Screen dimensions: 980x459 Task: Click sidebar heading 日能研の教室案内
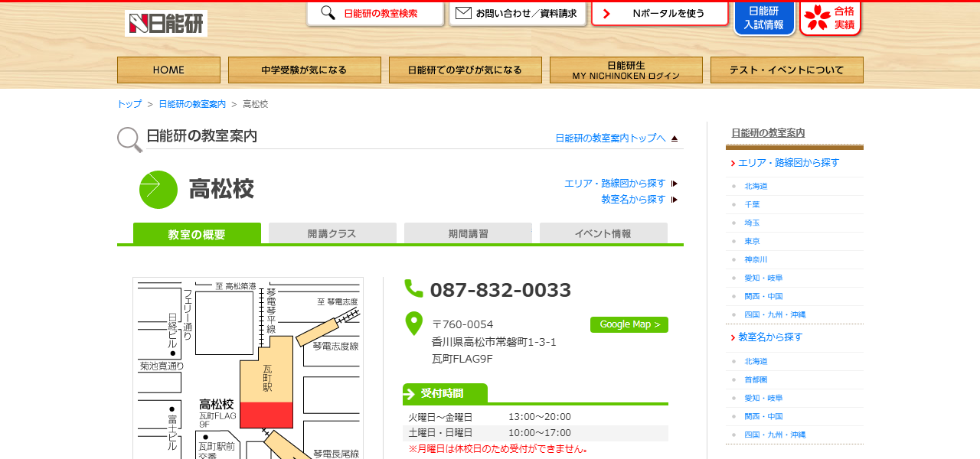(x=768, y=133)
